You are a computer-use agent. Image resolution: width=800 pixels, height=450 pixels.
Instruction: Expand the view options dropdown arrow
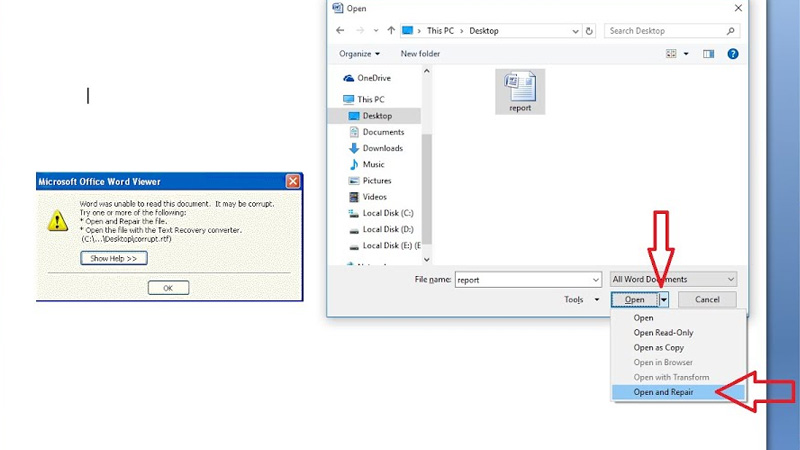click(x=686, y=54)
